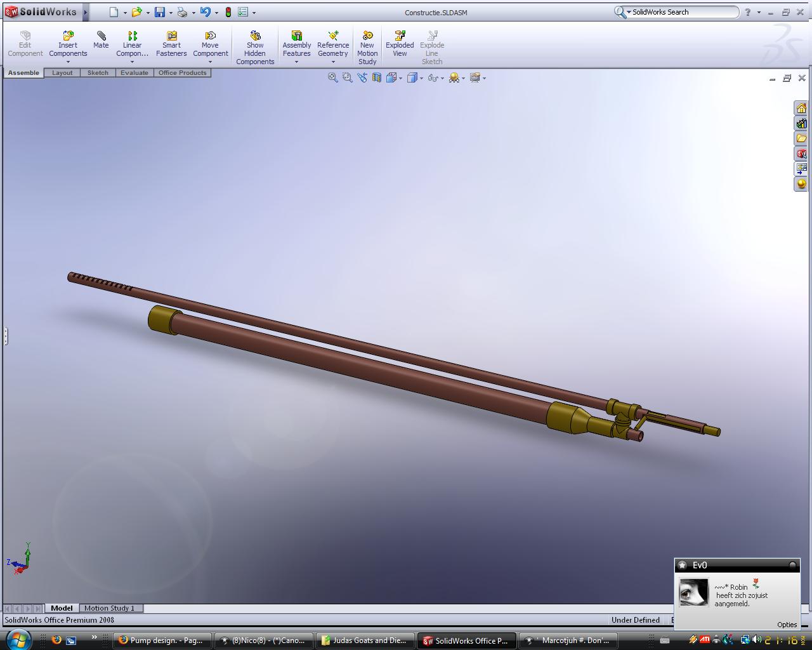Click the Move Component button
This screenshot has height=650, width=812.
pyautogui.click(x=210, y=44)
